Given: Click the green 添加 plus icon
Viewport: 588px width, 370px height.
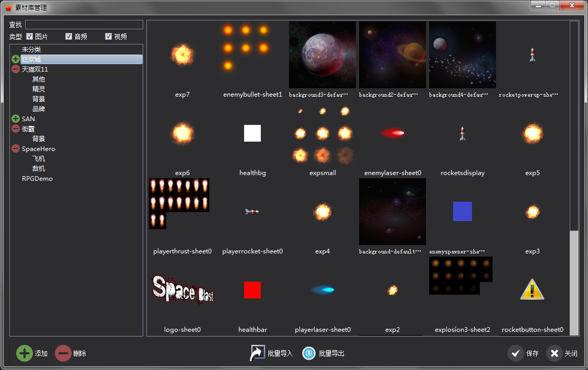Looking at the screenshot, I should 24,353.
